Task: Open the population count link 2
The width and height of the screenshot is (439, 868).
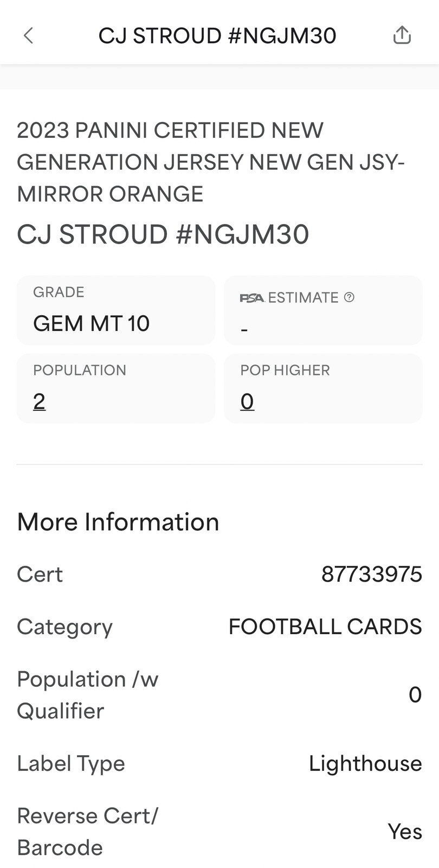Action: pyautogui.click(x=39, y=402)
